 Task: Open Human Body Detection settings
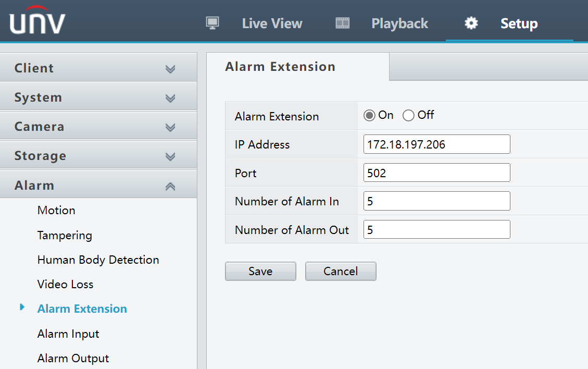coord(98,260)
